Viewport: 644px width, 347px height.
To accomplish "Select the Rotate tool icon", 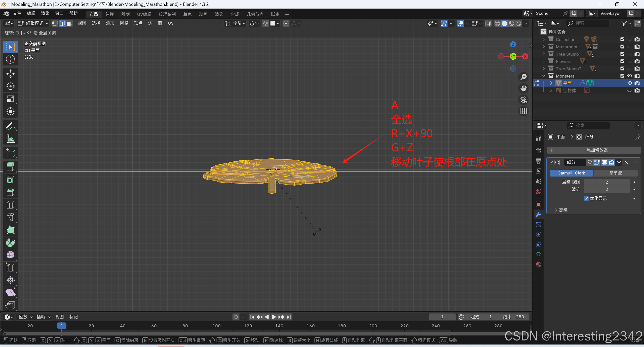I will (x=10, y=86).
